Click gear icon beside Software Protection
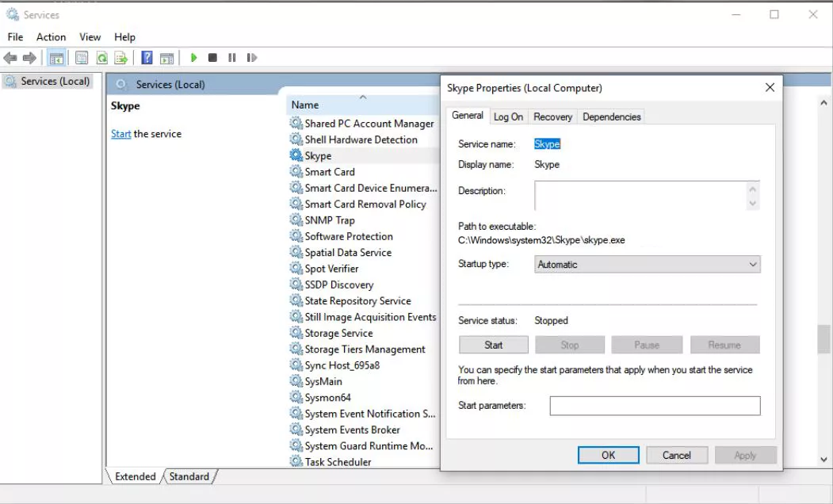Viewport: 833px width, 504px height. [x=296, y=236]
